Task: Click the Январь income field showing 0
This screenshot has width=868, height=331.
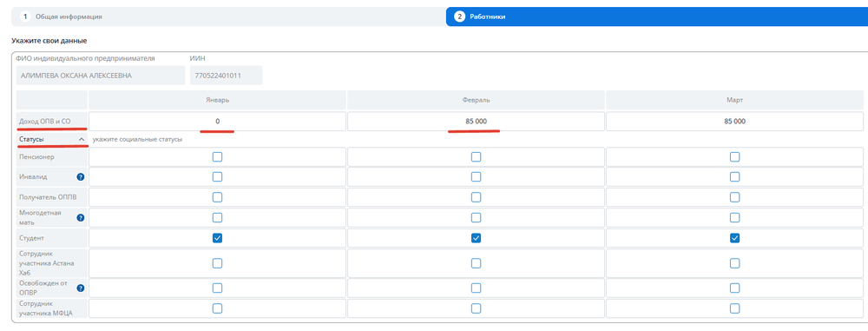Action: click(x=217, y=122)
